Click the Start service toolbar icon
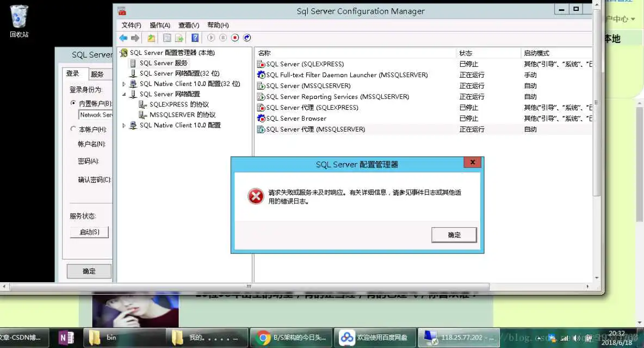The height and width of the screenshot is (348, 644). coord(210,38)
